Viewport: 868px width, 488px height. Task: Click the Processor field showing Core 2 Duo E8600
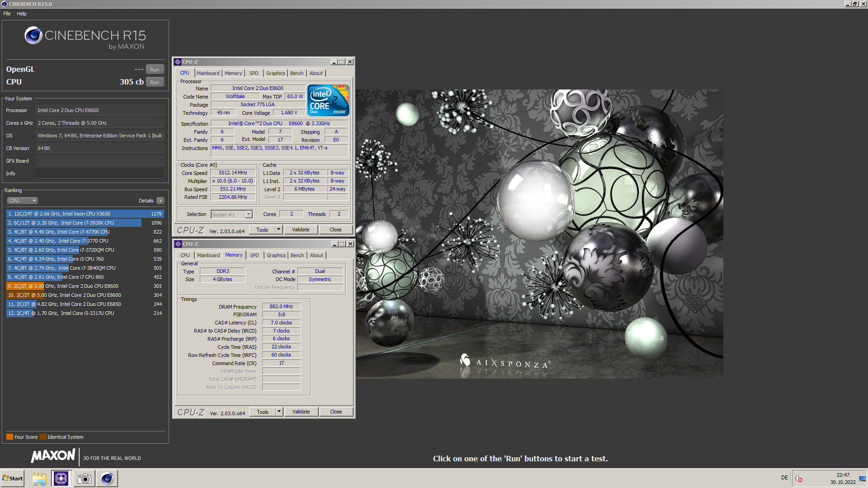tap(100, 110)
